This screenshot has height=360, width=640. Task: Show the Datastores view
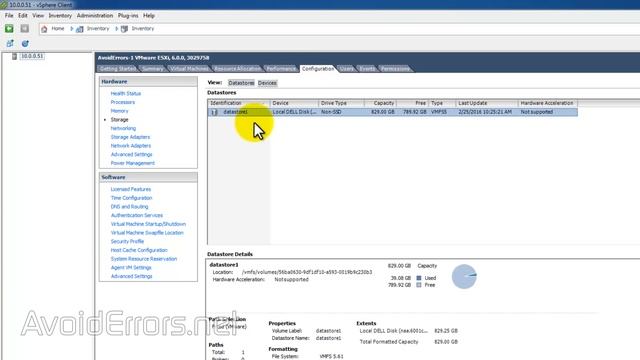241,83
